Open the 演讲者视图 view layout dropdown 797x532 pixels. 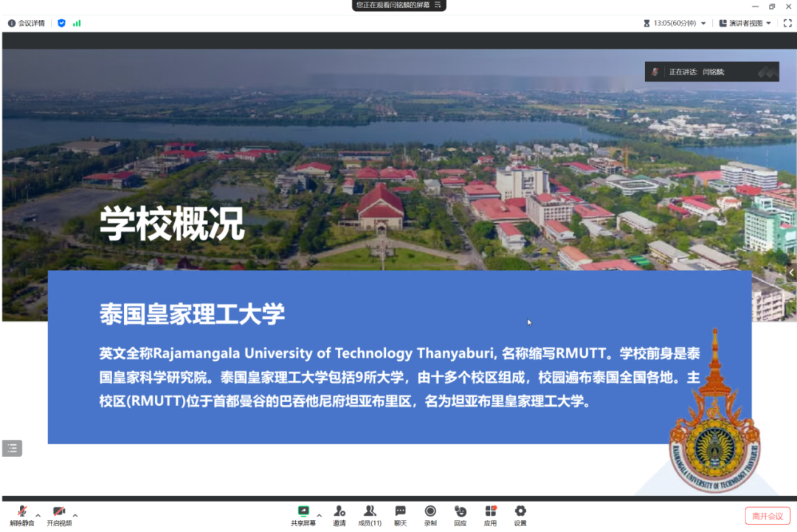[745, 23]
